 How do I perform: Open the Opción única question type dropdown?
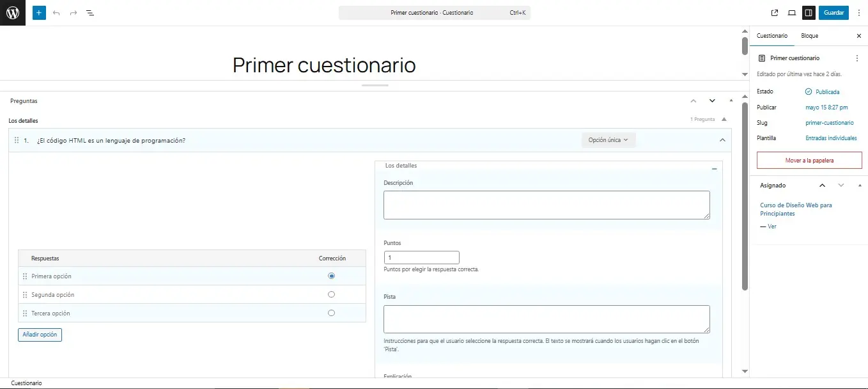coord(608,140)
